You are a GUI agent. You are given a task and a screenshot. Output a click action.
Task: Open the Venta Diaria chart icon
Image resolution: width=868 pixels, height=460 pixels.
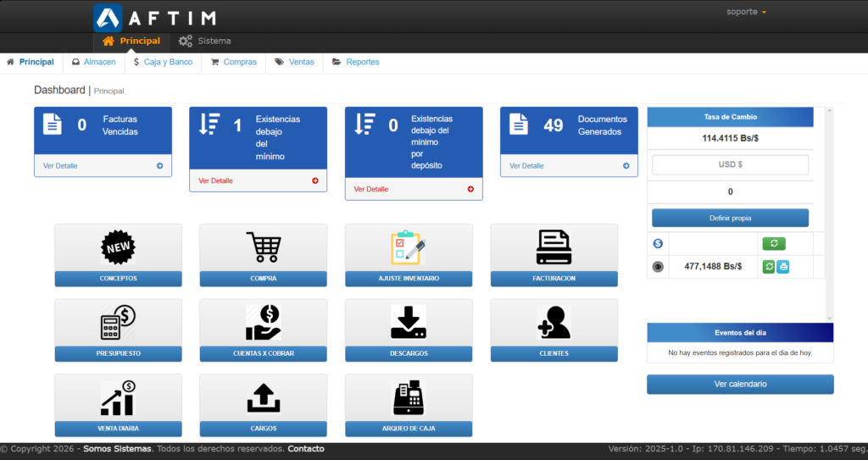click(x=118, y=397)
